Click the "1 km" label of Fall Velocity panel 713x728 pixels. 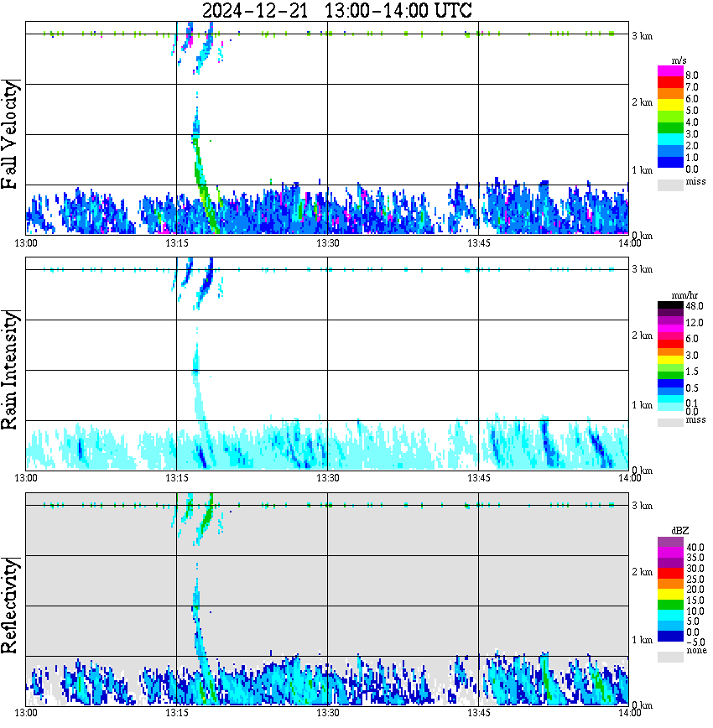642,170
